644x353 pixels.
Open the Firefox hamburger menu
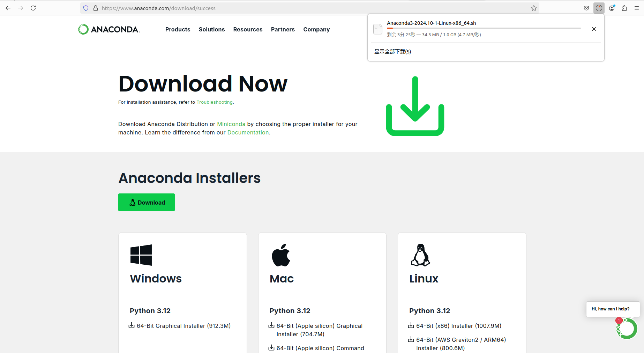coord(637,8)
